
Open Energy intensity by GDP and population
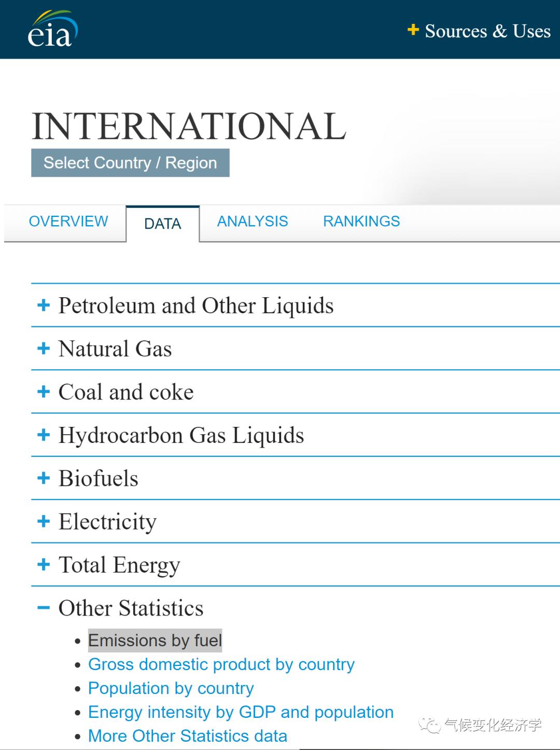(241, 712)
